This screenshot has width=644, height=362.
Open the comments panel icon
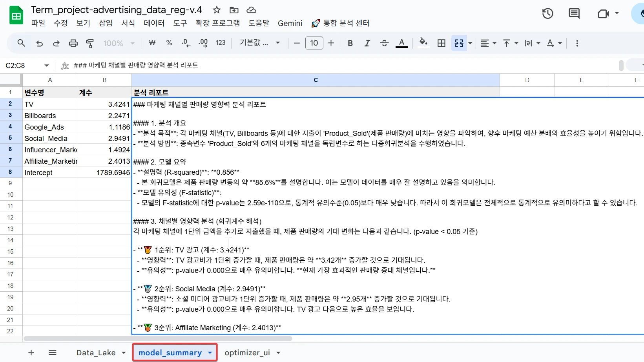click(574, 14)
